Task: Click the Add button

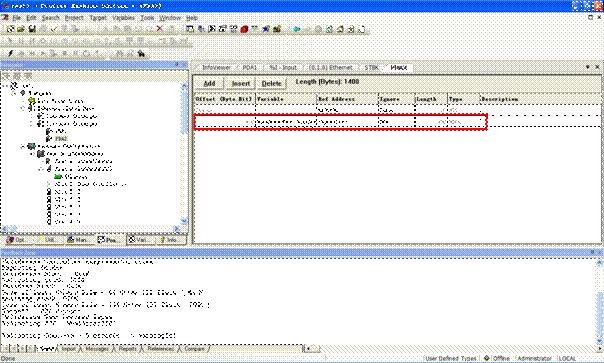Action: (x=209, y=83)
